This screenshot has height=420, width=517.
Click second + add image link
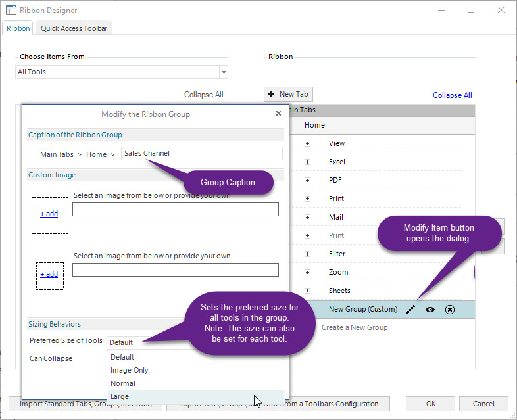tap(49, 274)
